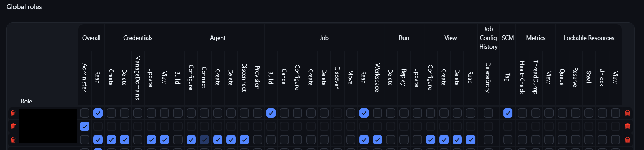
Task: Uncheck Job Workspace in the third role row
Action: (377, 140)
